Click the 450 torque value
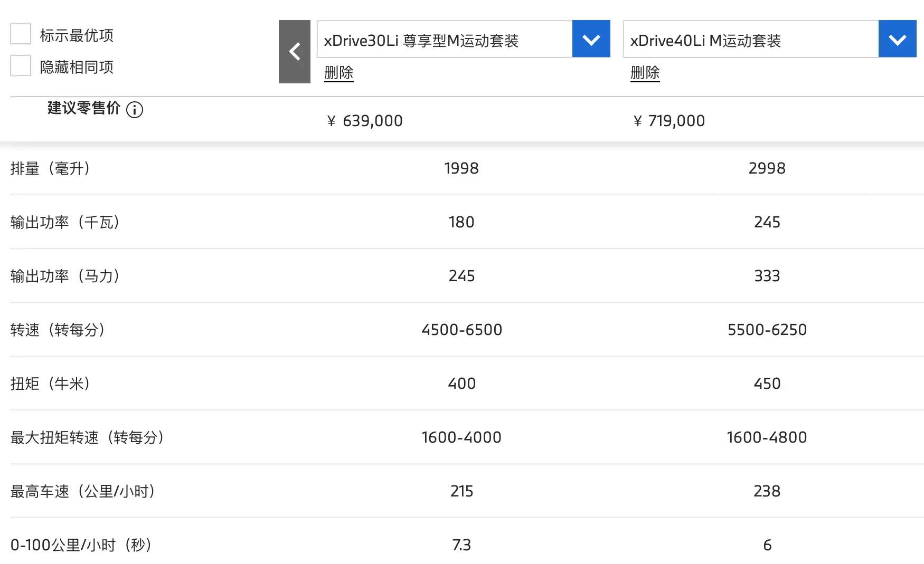The image size is (924, 564). (767, 384)
